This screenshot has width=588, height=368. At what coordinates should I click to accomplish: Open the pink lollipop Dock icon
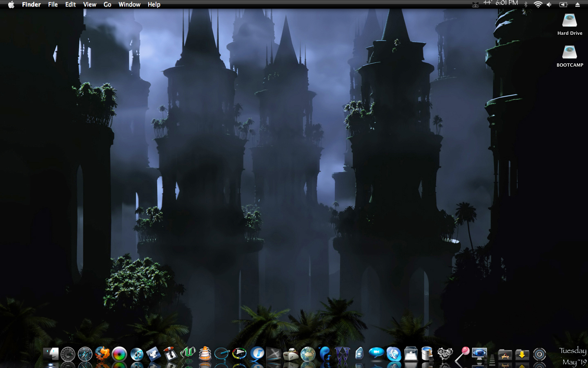click(462, 354)
